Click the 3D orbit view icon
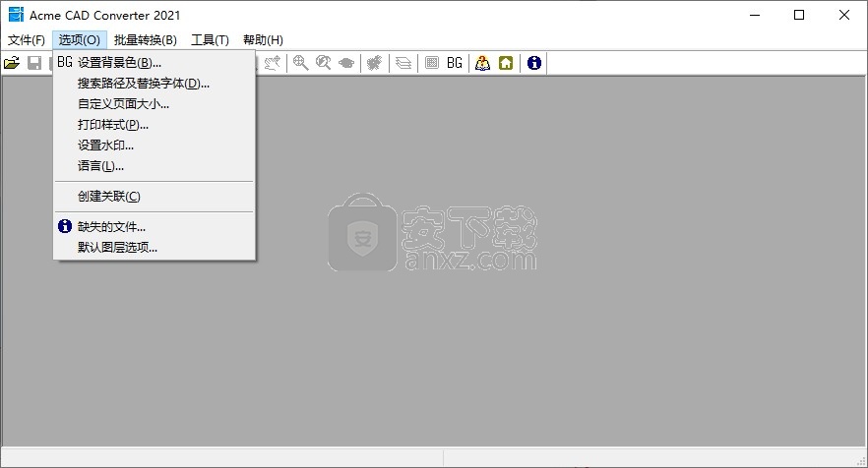Image resolution: width=868 pixels, height=468 pixels. pyautogui.click(x=346, y=63)
